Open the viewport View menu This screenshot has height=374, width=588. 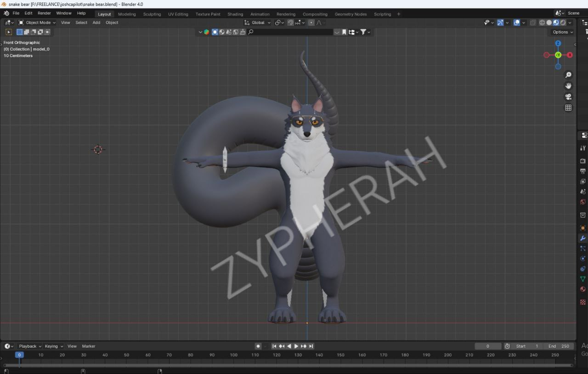[x=66, y=23]
